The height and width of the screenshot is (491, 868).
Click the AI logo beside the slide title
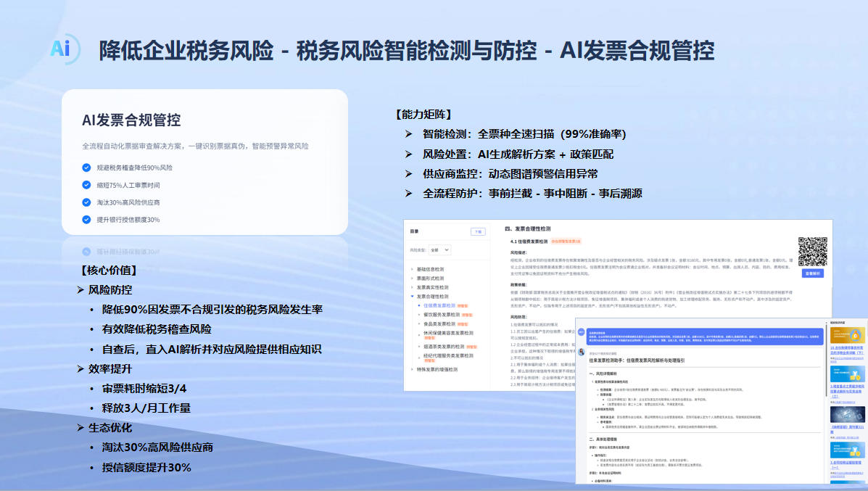(65, 49)
